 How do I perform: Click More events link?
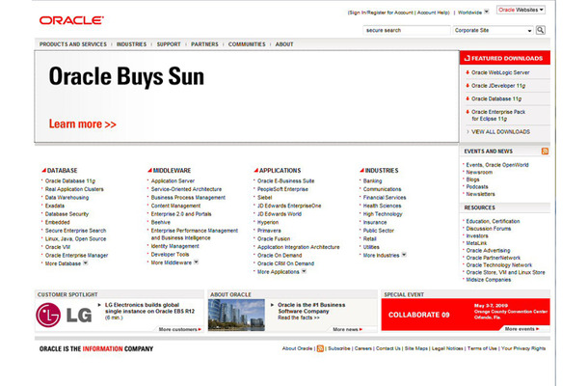(521, 329)
